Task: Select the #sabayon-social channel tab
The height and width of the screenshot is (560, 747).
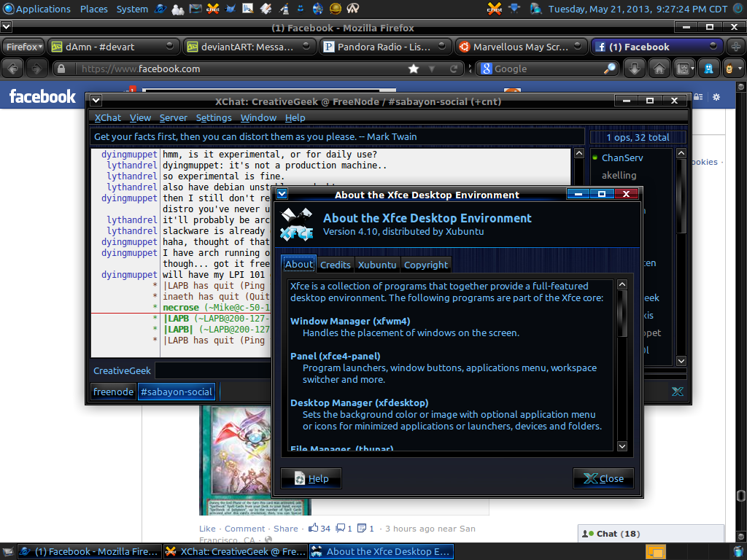Action: [x=177, y=392]
